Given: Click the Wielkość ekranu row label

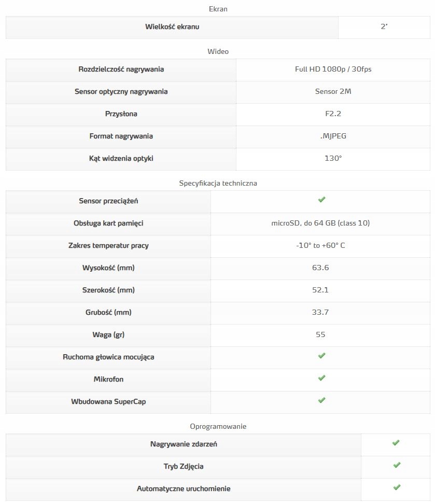Looking at the screenshot, I should pyautogui.click(x=172, y=27).
